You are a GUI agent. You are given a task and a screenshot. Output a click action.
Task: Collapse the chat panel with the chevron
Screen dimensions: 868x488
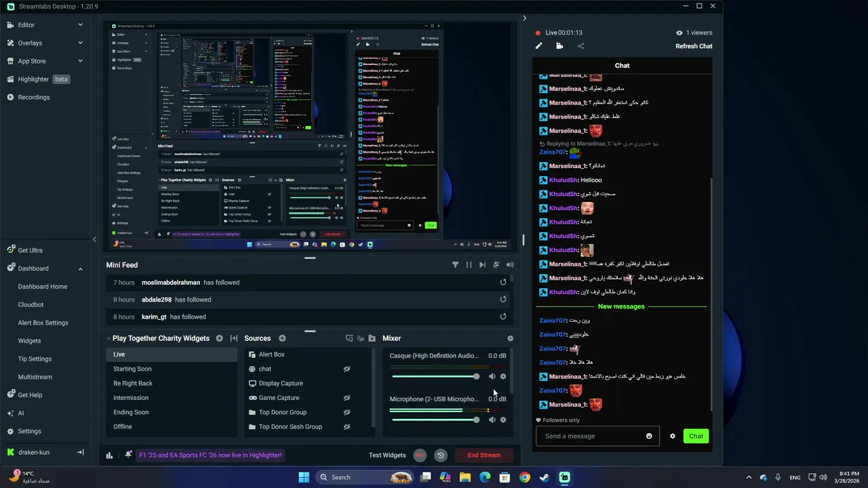tap(524, 18)
